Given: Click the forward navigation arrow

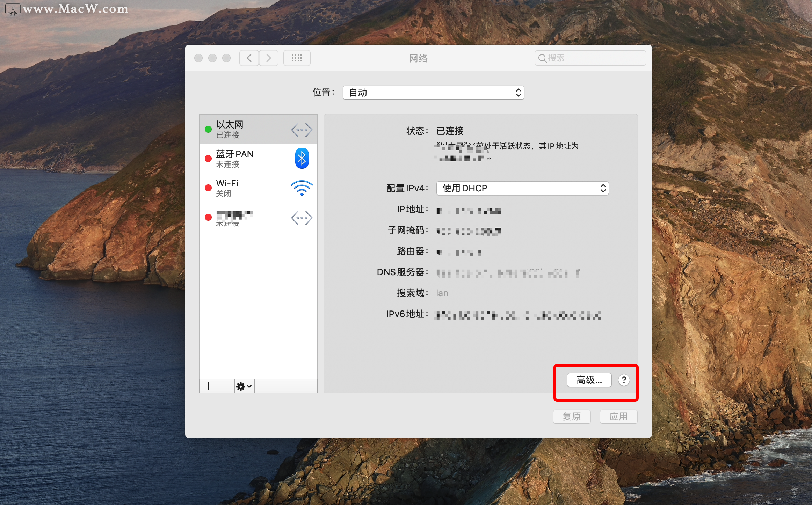Looking at the screenshot, I should click(268, 58).
